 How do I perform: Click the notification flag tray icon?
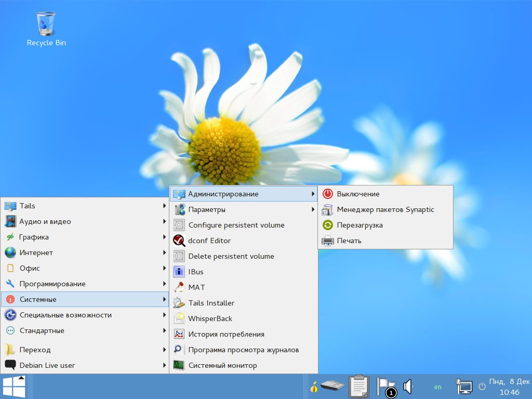[385, 387]
